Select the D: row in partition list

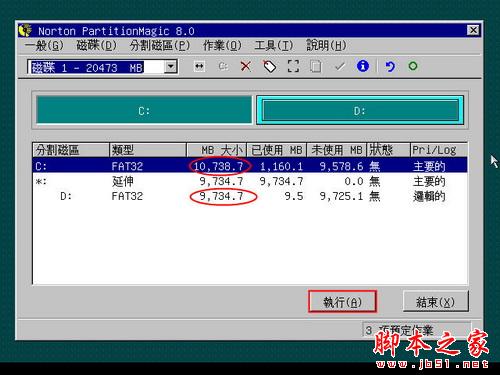[250, 196]
